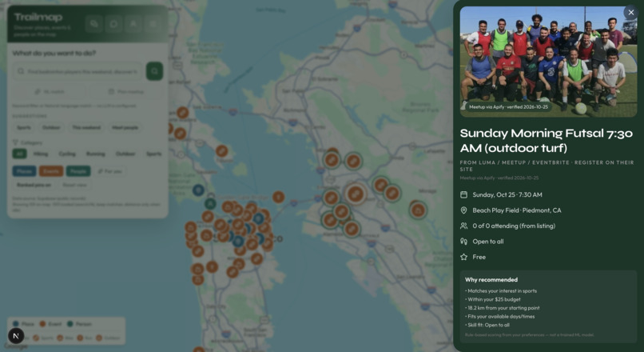Click the Next.js dev tools N button
The height and width of the screenshot is (352, 644).
[x=16, y=336]
